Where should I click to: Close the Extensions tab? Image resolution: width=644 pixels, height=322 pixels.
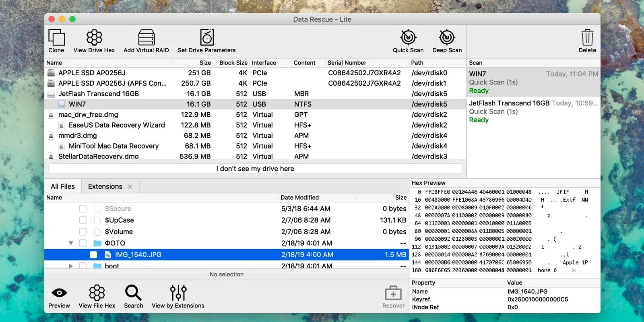click(x=130, y=187)
